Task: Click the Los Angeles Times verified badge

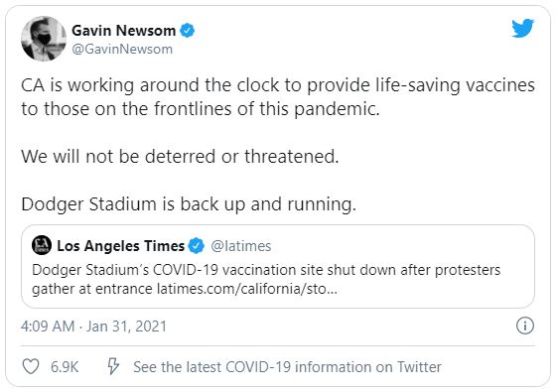Action: tap(196, 246)
